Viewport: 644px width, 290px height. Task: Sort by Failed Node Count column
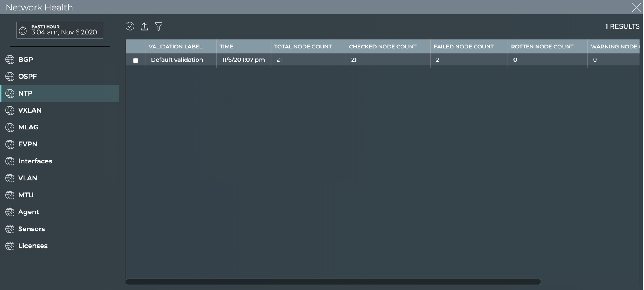coord(463,46)
